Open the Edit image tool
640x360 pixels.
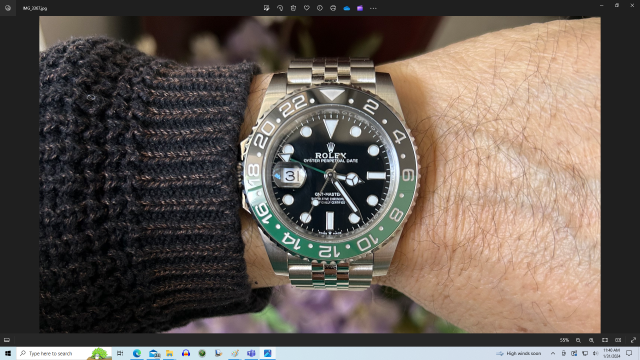click(x=267, y=8)
